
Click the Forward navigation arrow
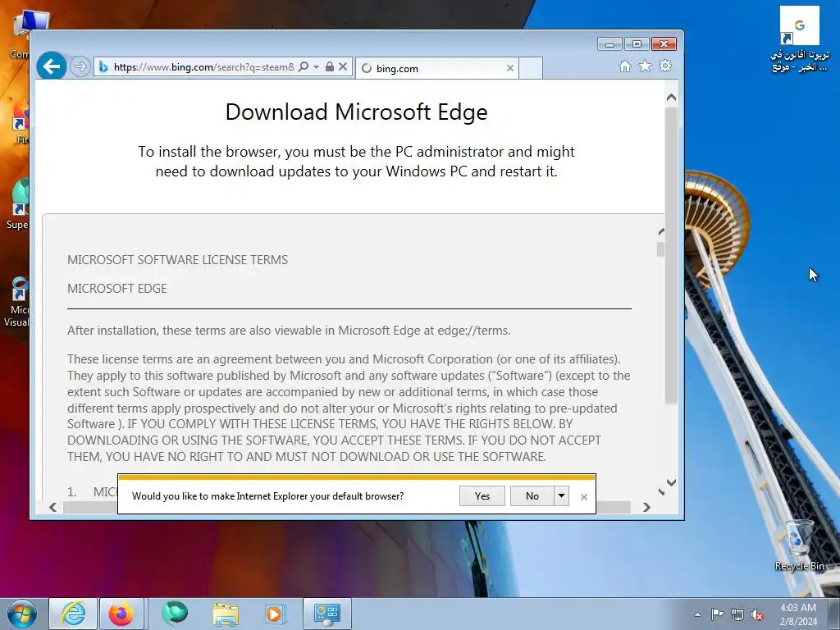[x=80, y=67]
